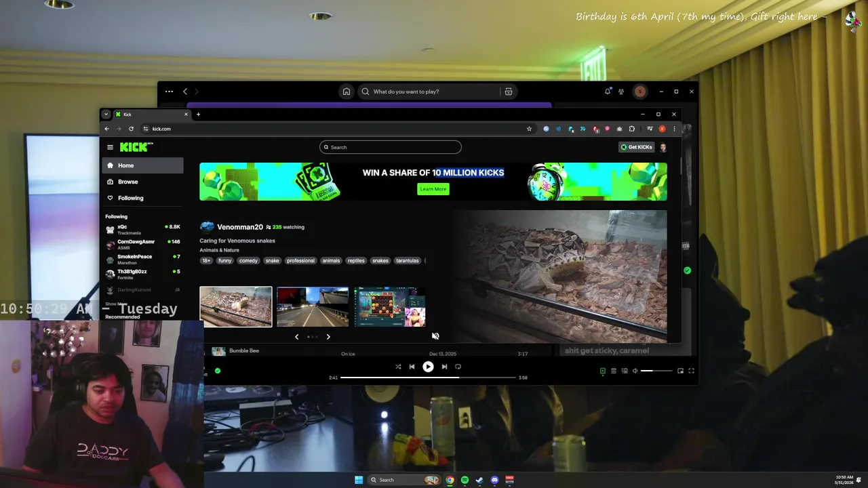Open Windows Start button
The height and width of the screenshot is (488, 868).
(x=359, y=480)
